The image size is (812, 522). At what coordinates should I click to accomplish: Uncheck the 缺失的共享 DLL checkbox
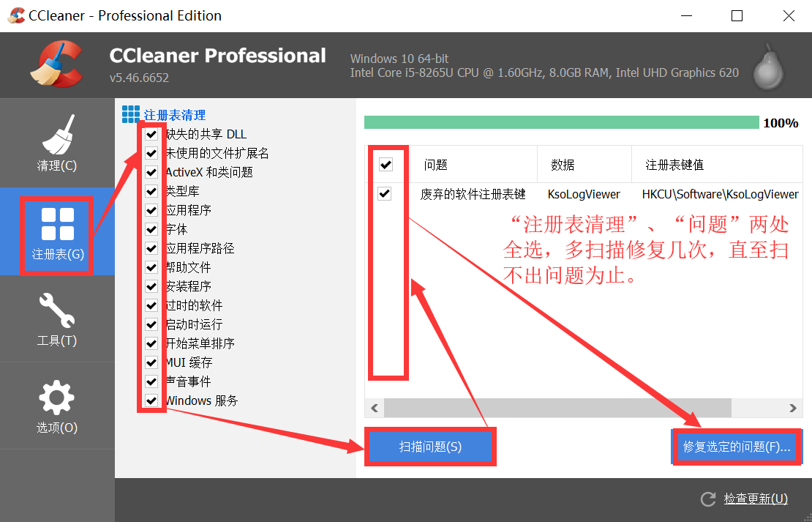151,134
